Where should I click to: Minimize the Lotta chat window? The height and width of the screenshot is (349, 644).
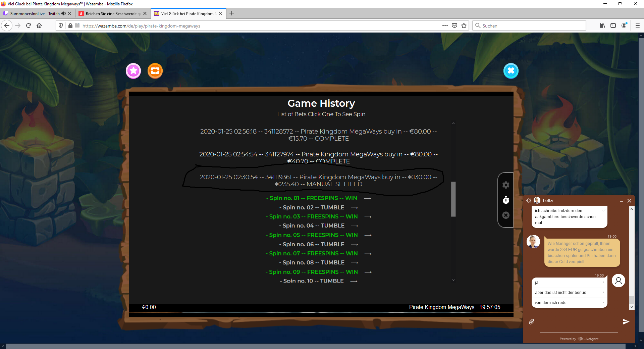coord(621,201)
